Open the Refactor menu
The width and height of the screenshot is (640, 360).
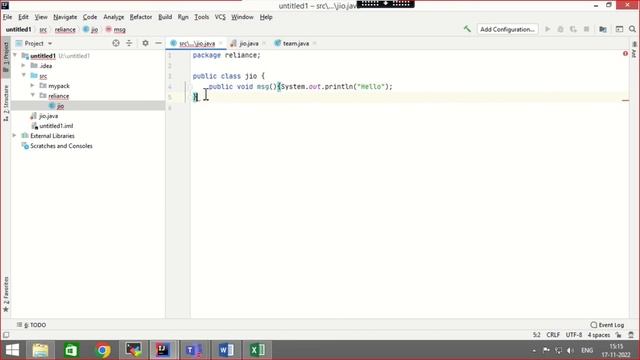pos(141,17)
